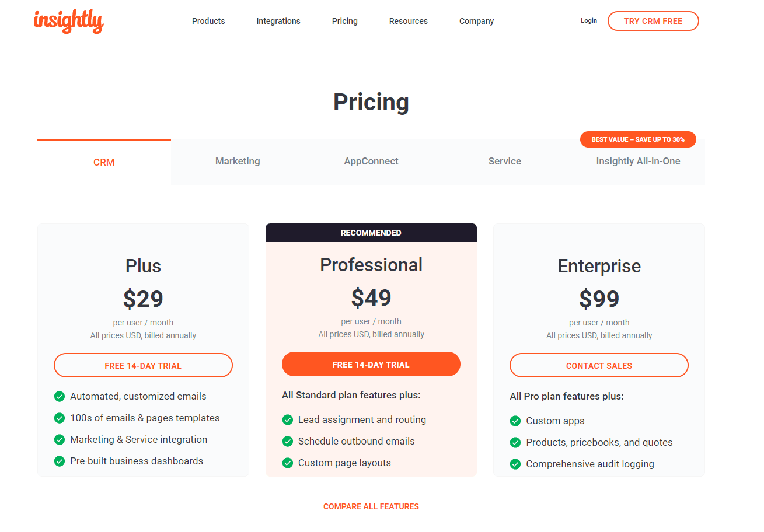Open COMPARE ALL FEATURES
764x532 pixels.
point(371,506)
